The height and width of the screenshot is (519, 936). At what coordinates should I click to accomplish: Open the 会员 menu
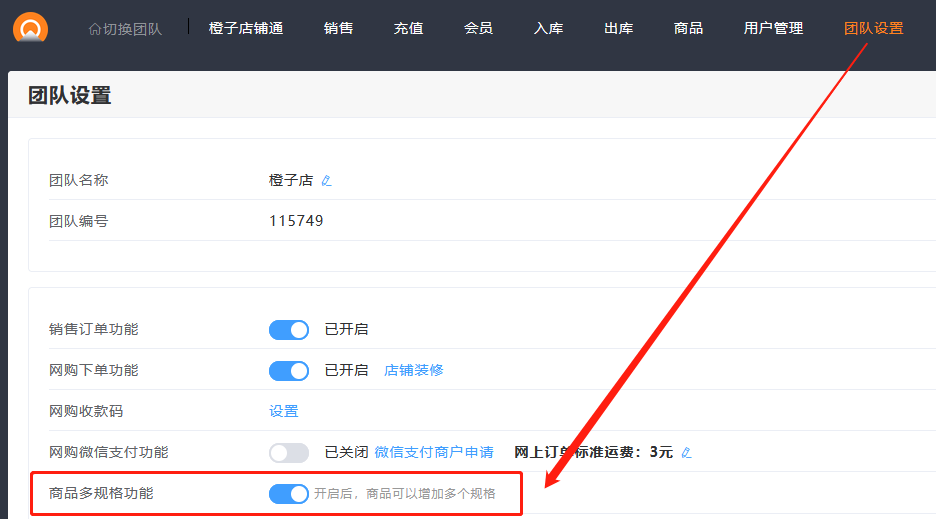(x=478, y=28)
